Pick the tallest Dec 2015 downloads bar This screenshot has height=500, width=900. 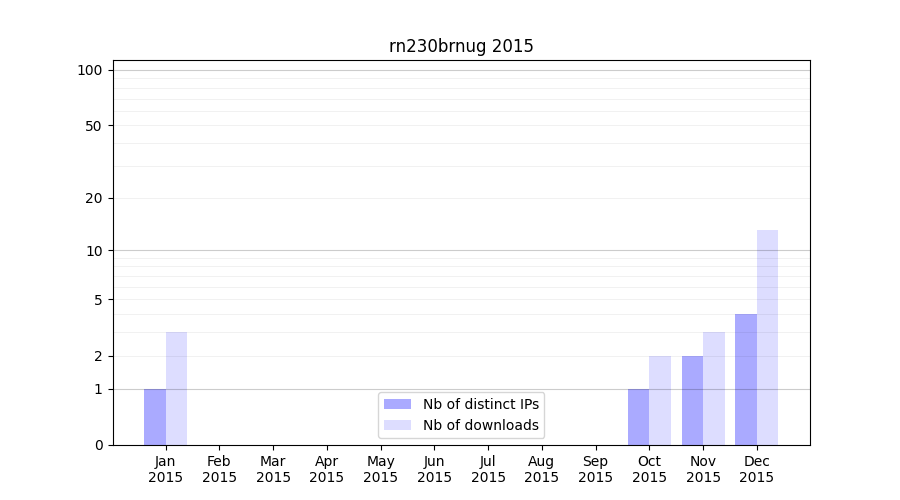[x=767, y=338]
